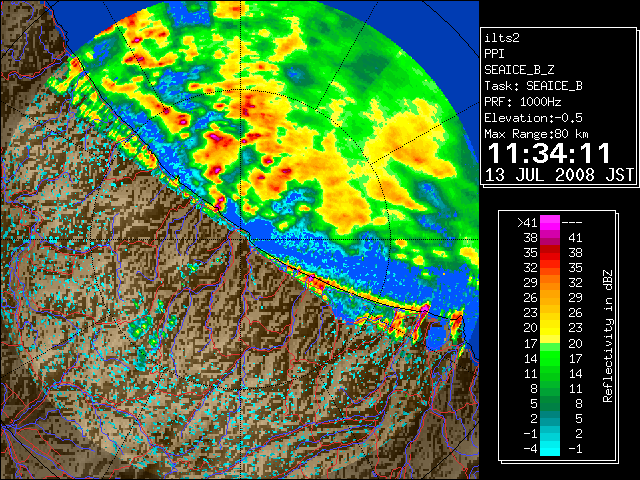The height and width of the screenshot is (480, 640).
Task: Click the 'SEAICE_B_Z' product name
Action: (x=519, y=70)
